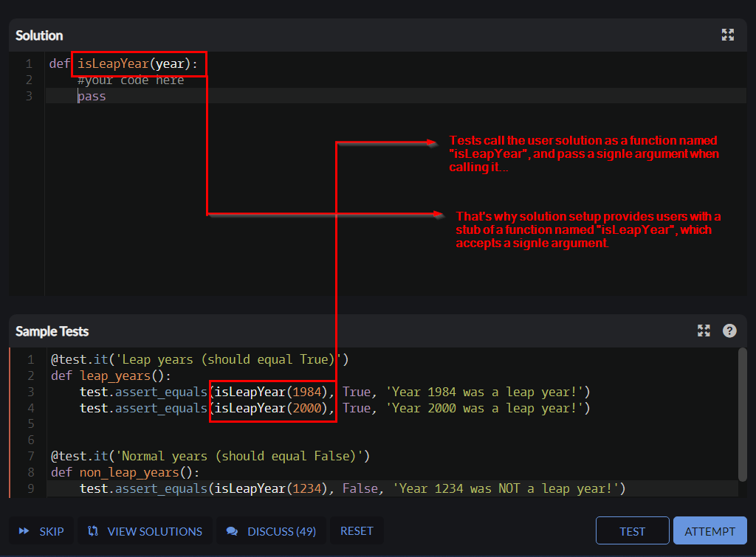756x557 pixels.
Task: Open the Sample Tests help question-mark icon
Action: point(729,331)
